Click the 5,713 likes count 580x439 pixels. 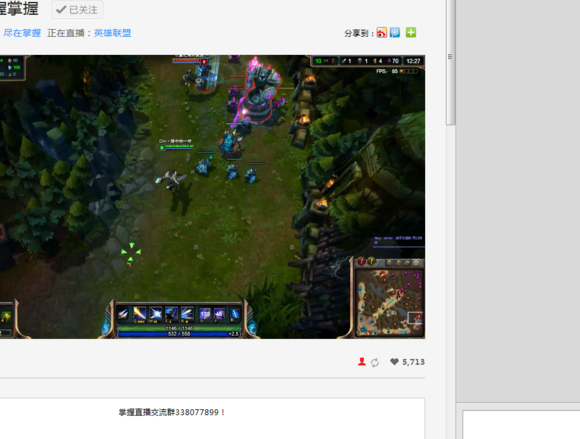[x=413, y=362]
